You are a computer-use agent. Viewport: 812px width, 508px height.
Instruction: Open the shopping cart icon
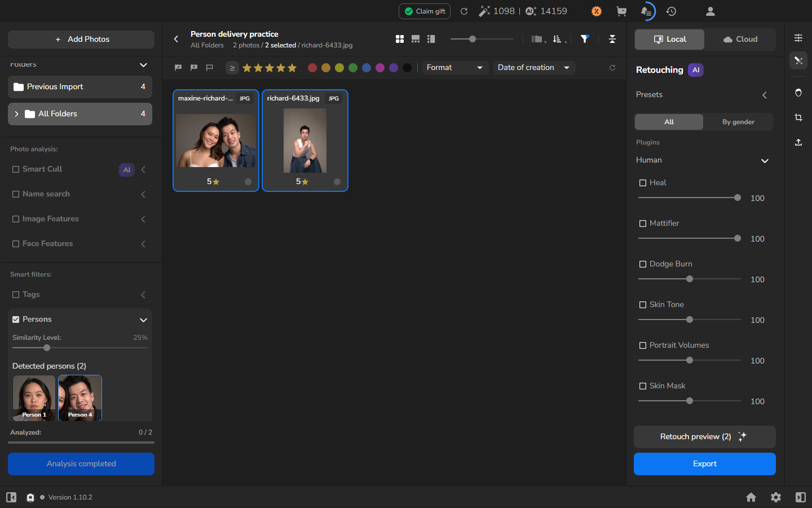tap(621, 11)
